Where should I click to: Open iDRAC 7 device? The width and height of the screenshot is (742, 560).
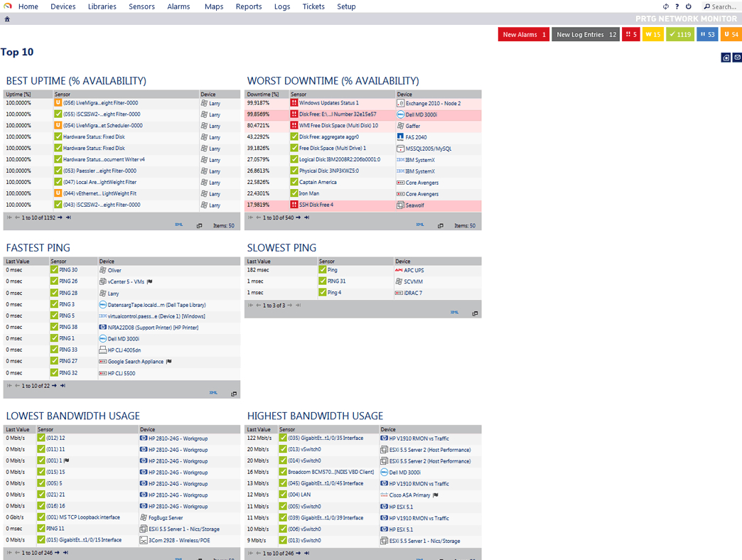point(413,293)
